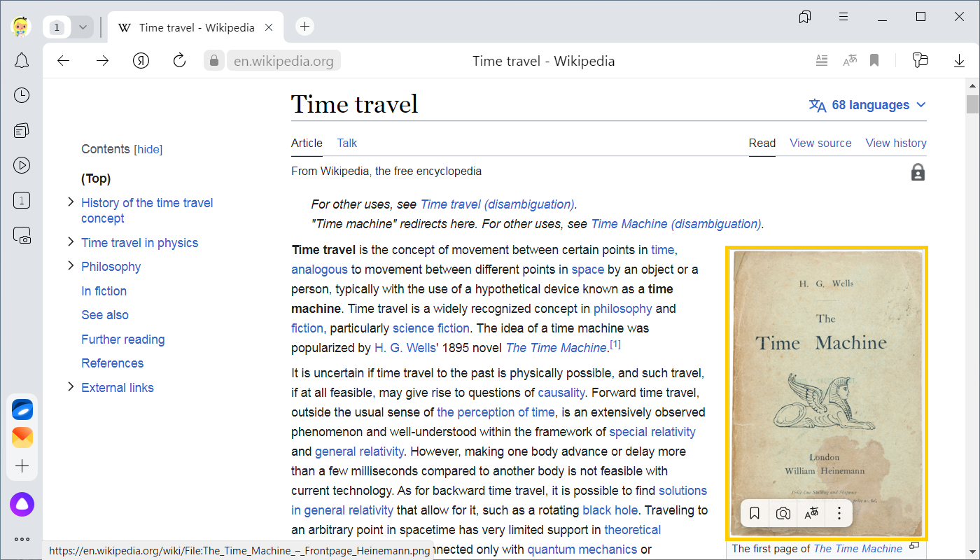Open notifications bell in the sidebar
The height and width of the screenshot is (560, 980).
coord(22,61)
